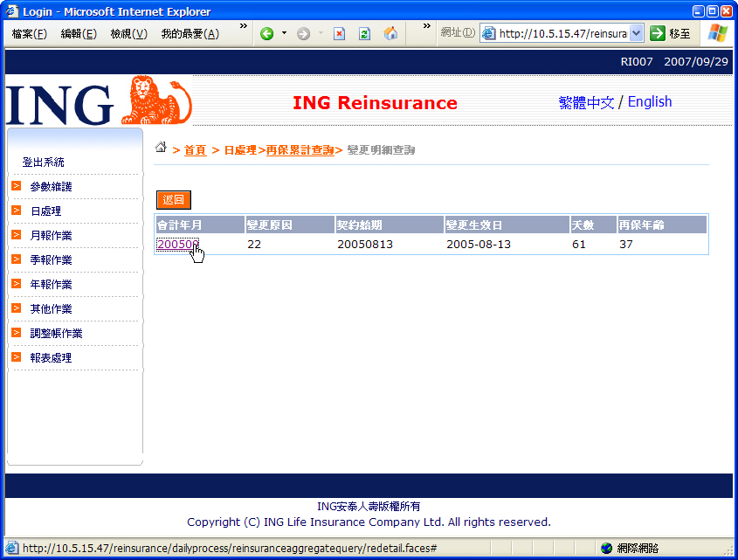Image resolution: width=738 pixels, height=560 pixels.
Task: Click the 合計年月 column header
Action: pyautogui.click(x=200, y=225)
